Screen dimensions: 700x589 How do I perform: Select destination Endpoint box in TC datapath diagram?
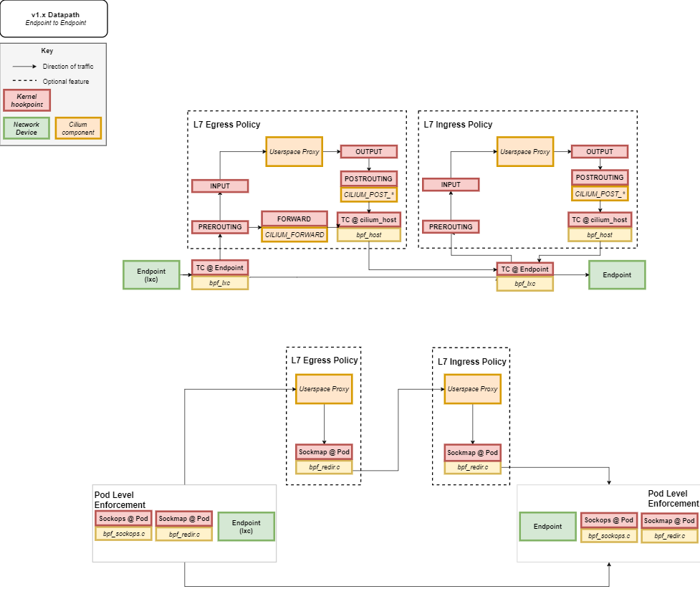[617, 275]
